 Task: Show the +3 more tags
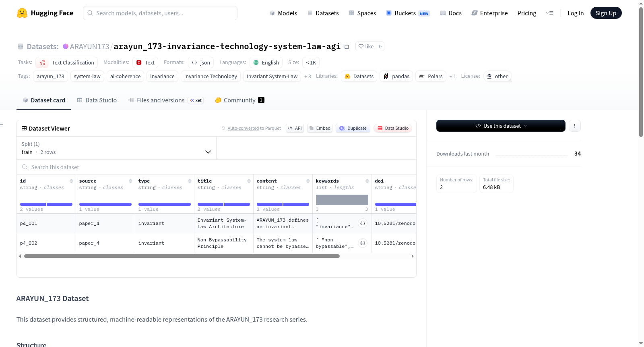[x=308, y=76]
